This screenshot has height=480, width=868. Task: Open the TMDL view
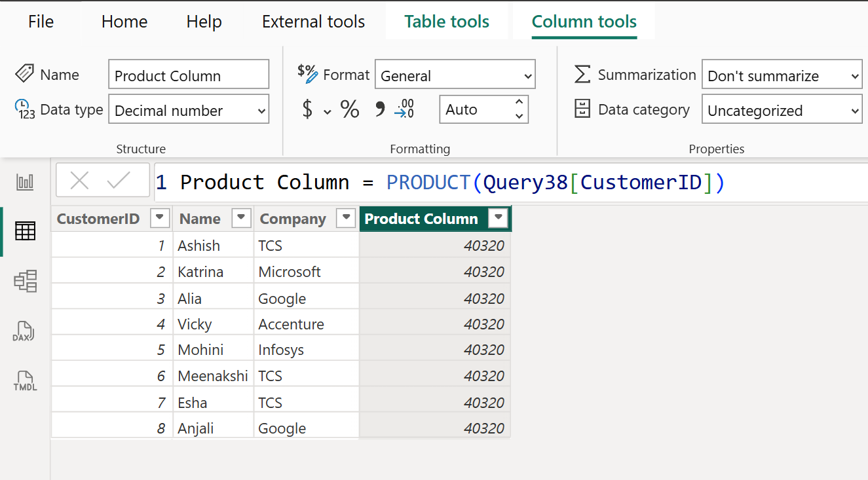[x=25, y=380]
